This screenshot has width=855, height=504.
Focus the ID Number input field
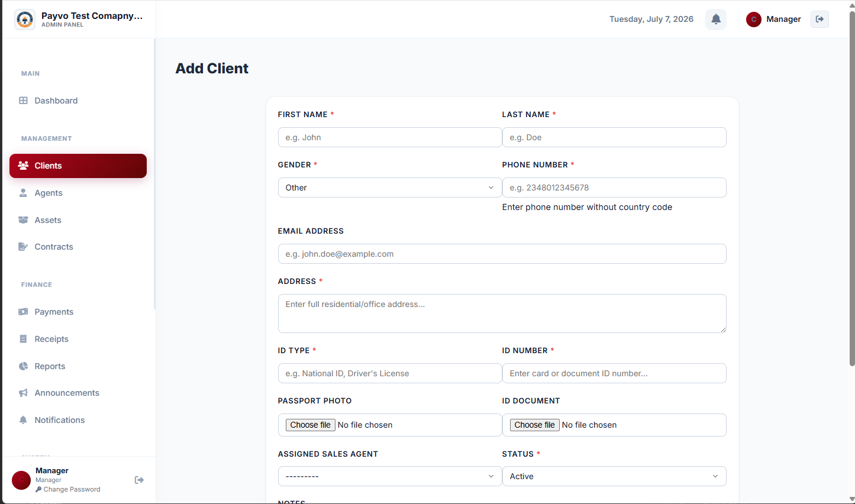pyautogui.click(x=614, y=373)
